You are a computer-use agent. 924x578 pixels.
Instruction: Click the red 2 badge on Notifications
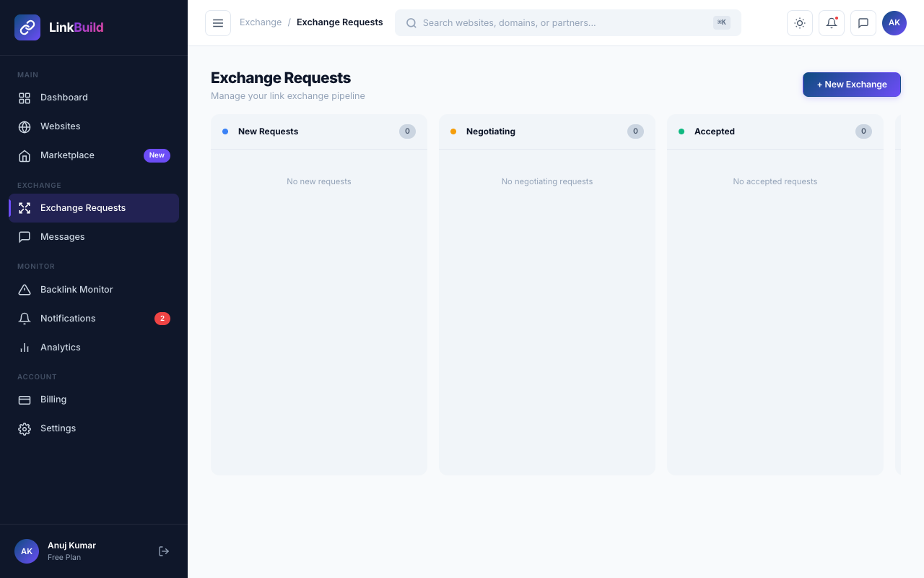(162, 319)
